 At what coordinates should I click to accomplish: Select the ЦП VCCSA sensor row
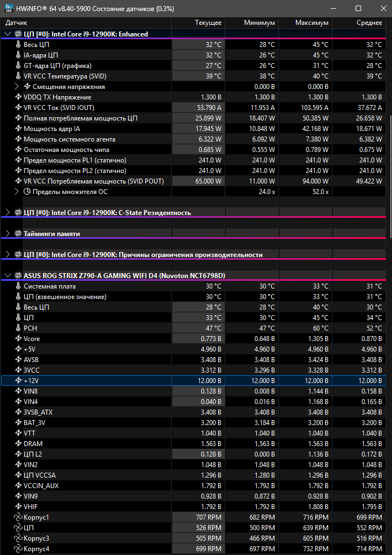193,475
